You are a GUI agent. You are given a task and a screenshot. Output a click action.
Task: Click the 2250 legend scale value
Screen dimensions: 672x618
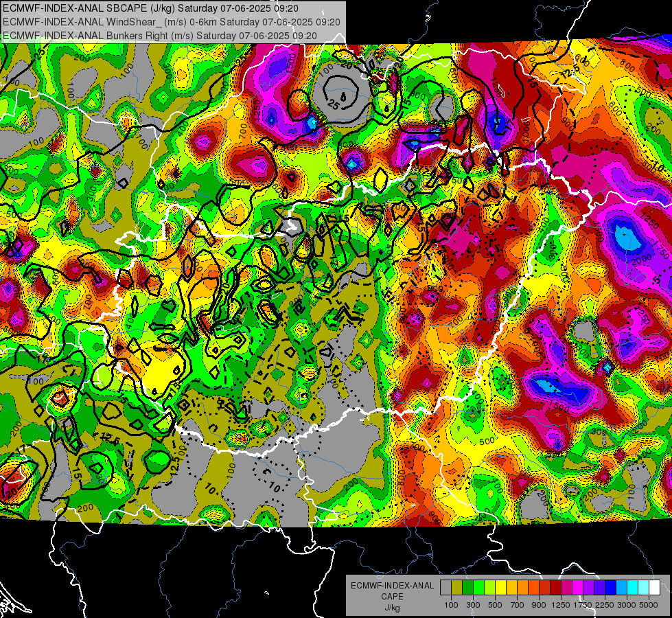point(605,605)
